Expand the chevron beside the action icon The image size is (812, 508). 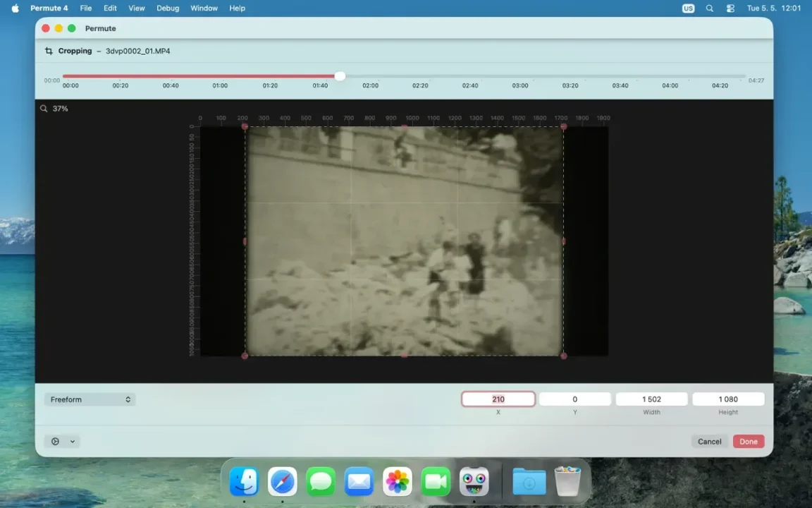(x=73, y=442)
